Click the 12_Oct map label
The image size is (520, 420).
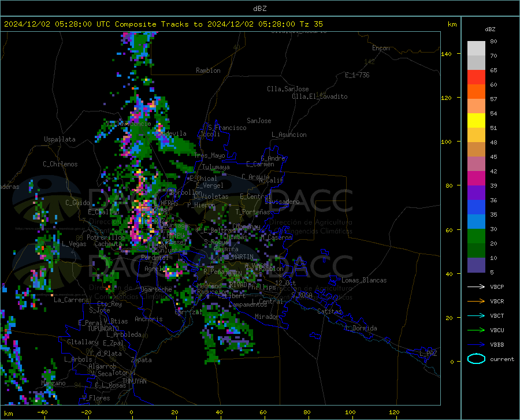click(285, 283)
